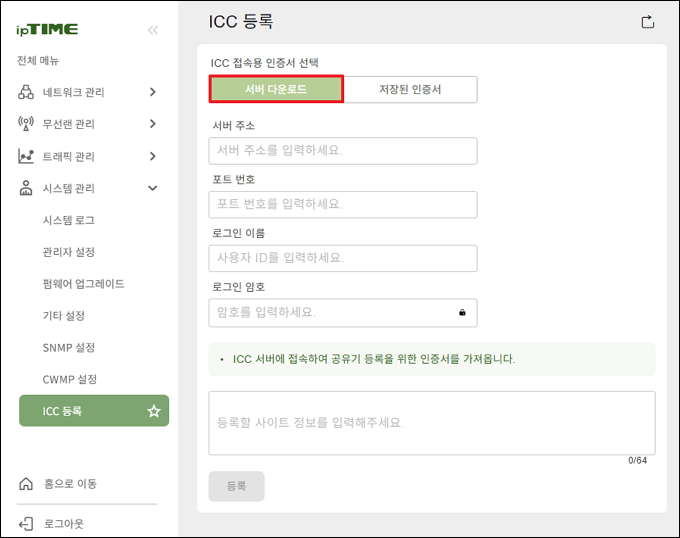This screenshot has width=680, height=538.
Task: Click the site information text area
Action: coord(431,423)
